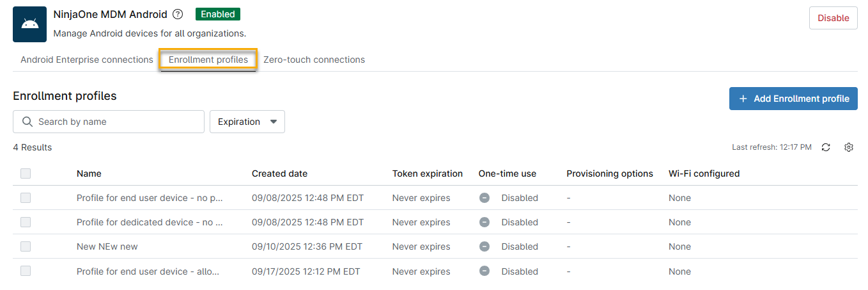Check the box for New NEw new profile
868x290 pixels.
pos(26,246)
